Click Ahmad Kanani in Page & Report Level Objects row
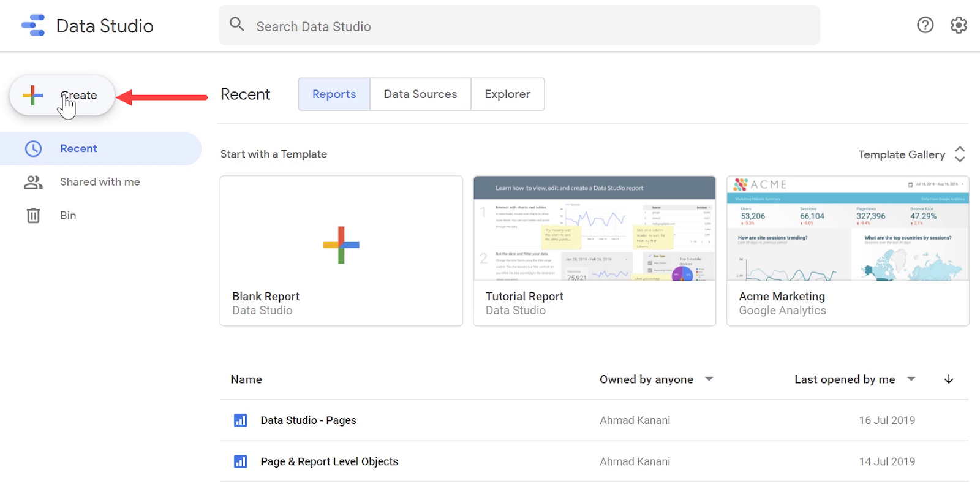The width and height of the screenshot is (980, 486). point(635,461)
